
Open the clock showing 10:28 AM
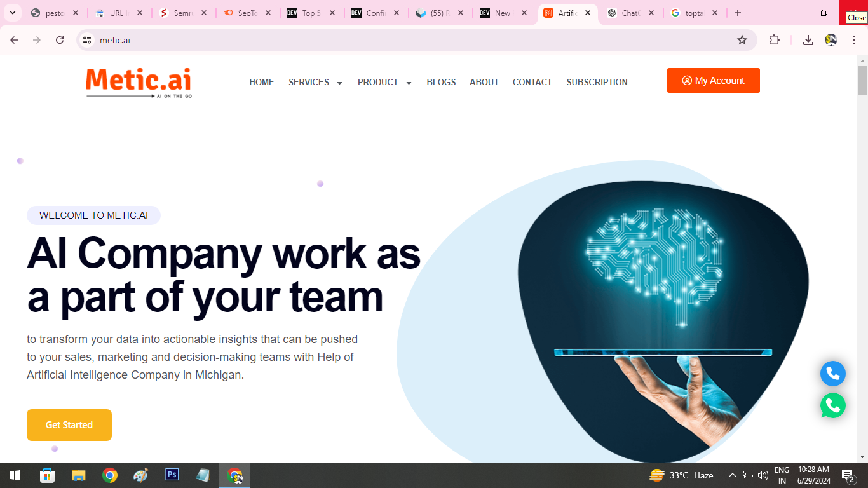click(813, 475)
